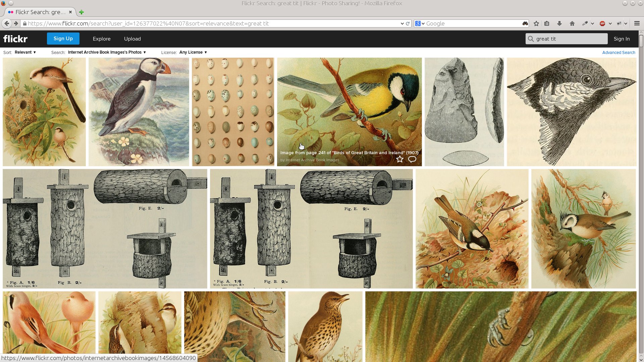The image size is (644, 362).
Task: Open a new tab with the green plus icon
Action: (x=81, y=12)
